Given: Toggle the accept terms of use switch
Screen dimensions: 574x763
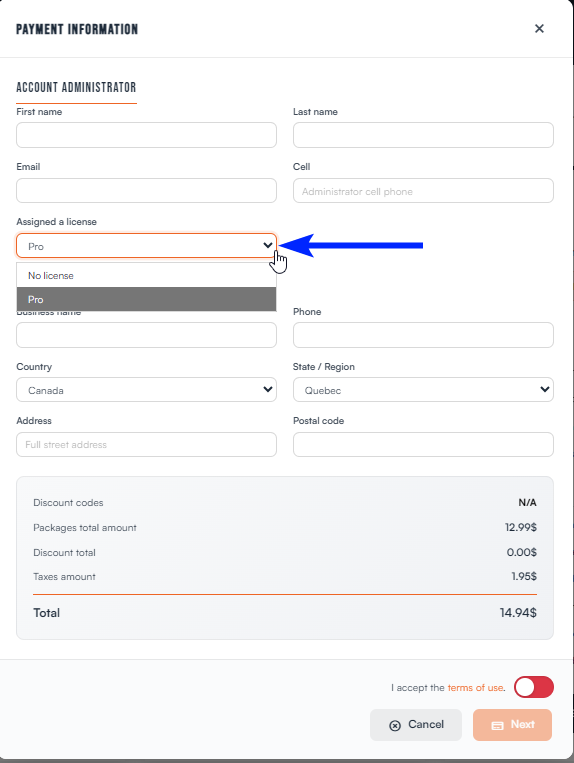Looking at the screenshot, I should [534, 687].
